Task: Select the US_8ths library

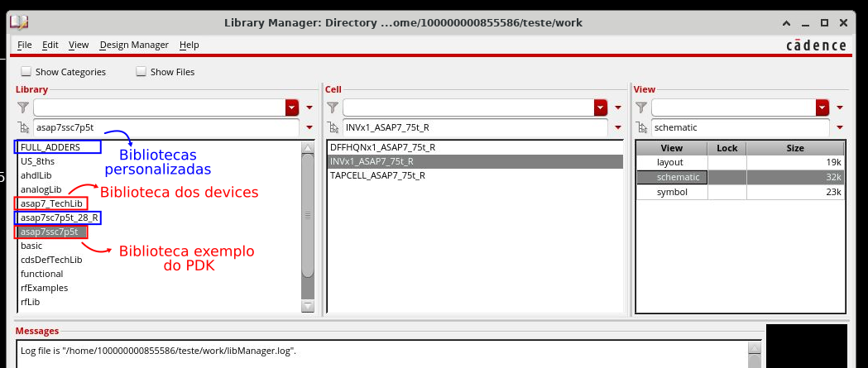Action: point(37,161)
